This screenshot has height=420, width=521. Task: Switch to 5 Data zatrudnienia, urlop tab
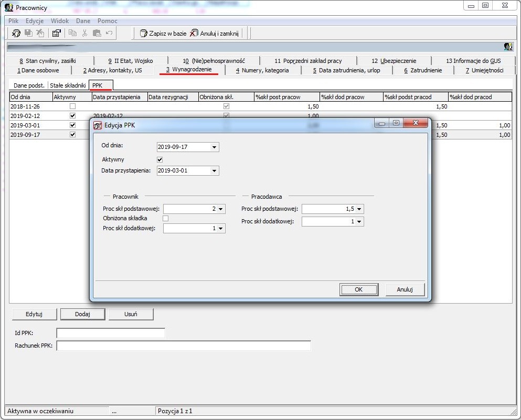tap(347, 70)
